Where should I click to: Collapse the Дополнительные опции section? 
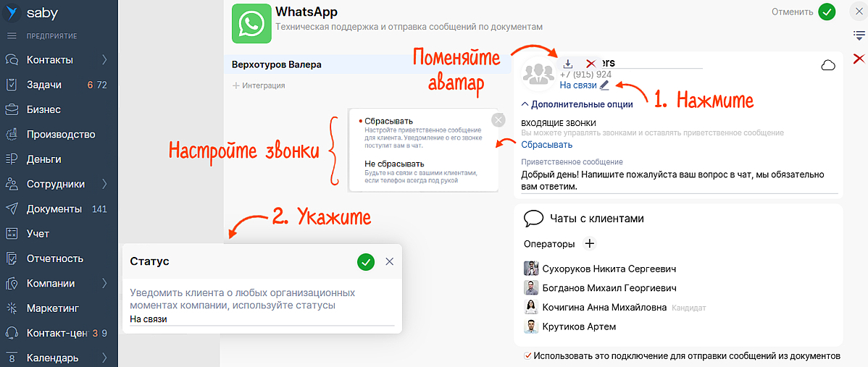coord(577,104)
